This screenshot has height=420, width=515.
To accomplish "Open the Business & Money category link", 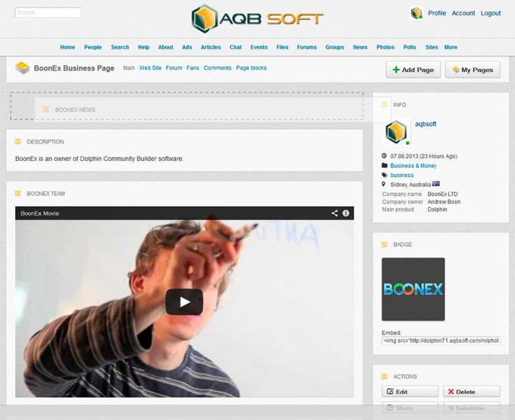I will point(413,166).
